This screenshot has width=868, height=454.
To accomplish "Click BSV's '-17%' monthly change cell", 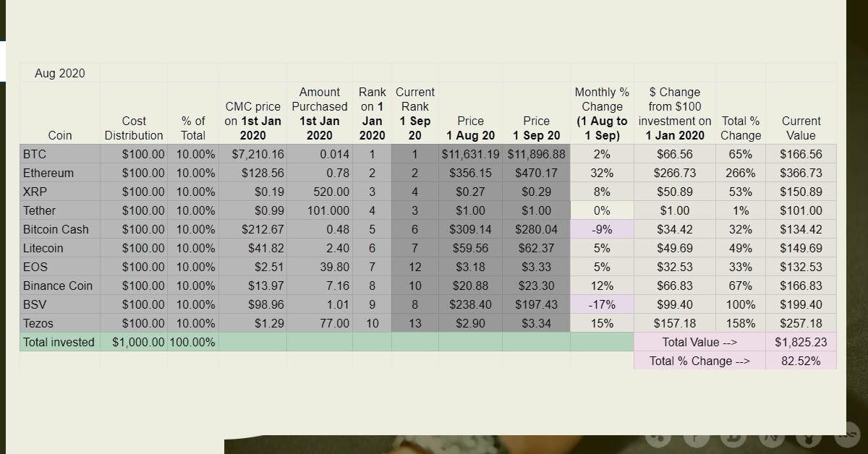I will click(x=602, y=304).
